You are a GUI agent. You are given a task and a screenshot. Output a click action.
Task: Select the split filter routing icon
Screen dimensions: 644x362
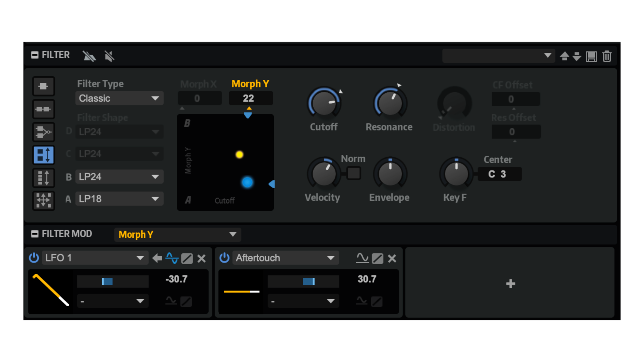coord(43,132)
